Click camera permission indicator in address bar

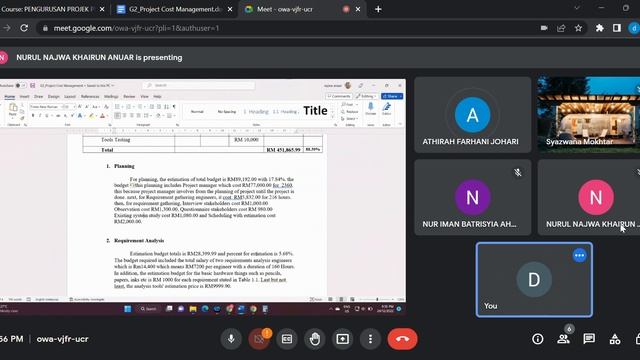(x=544, y=28)
